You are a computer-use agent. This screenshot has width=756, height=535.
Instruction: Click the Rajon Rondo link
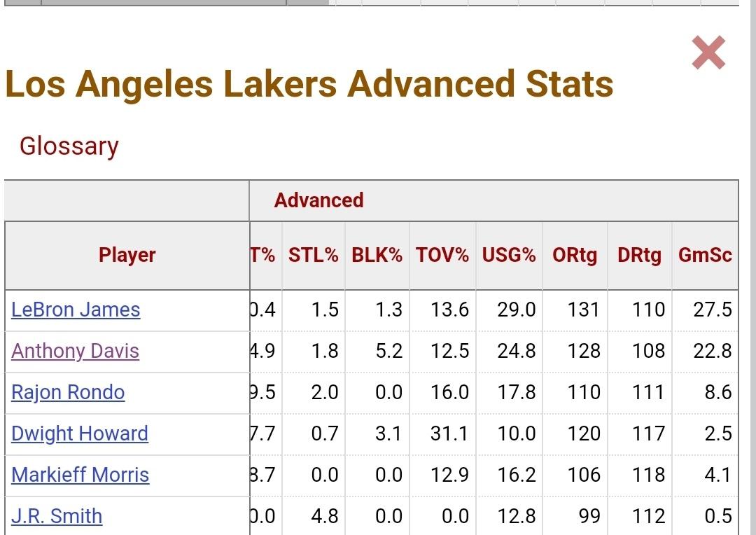[x=68, y=392]
